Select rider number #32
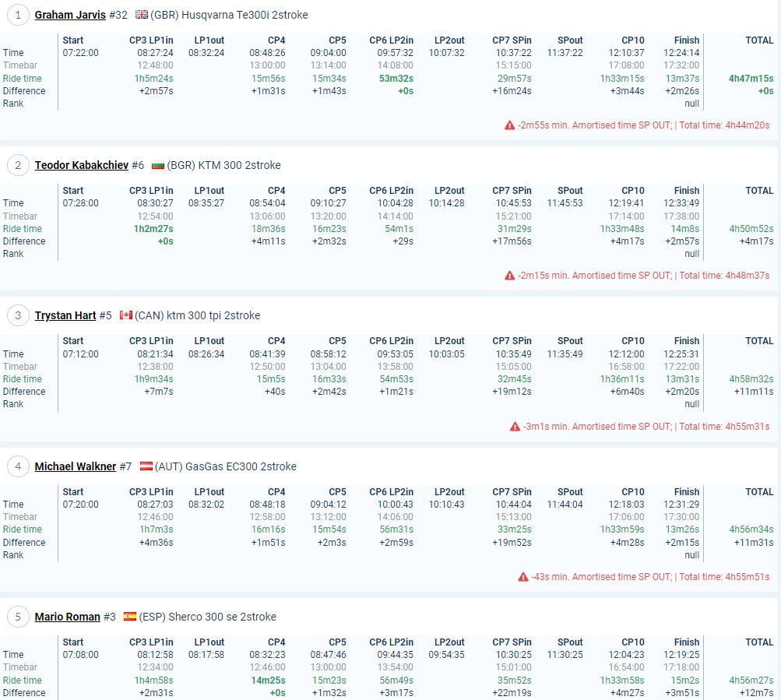The width and height of the screenshot is (781, 700). point(118,15)
